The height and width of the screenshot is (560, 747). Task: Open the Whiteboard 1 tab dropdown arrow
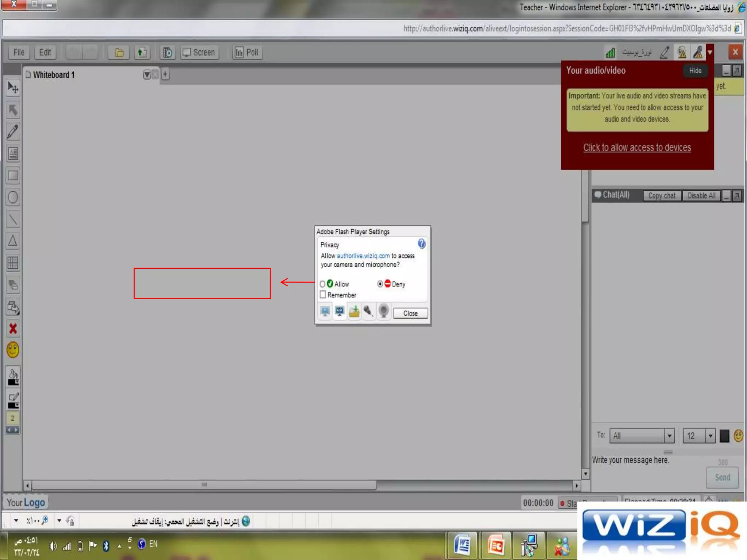click(147, 75)
